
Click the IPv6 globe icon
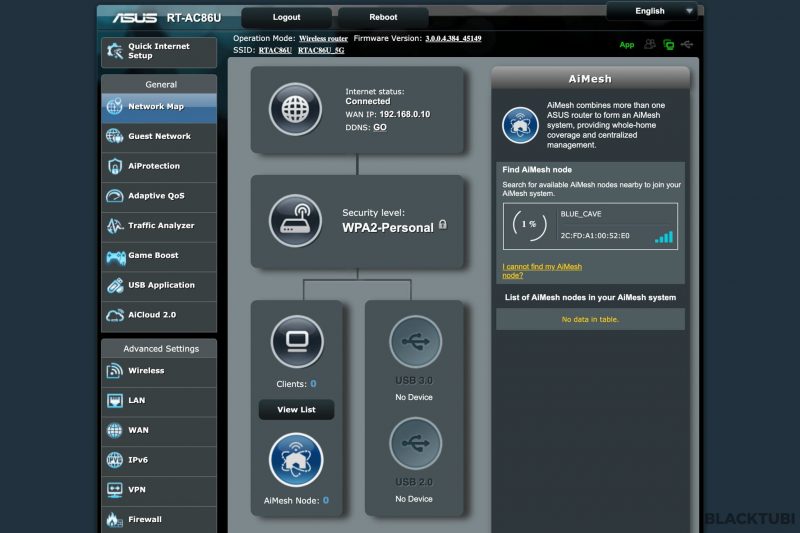pyautogui.click(x=114, y=460)
